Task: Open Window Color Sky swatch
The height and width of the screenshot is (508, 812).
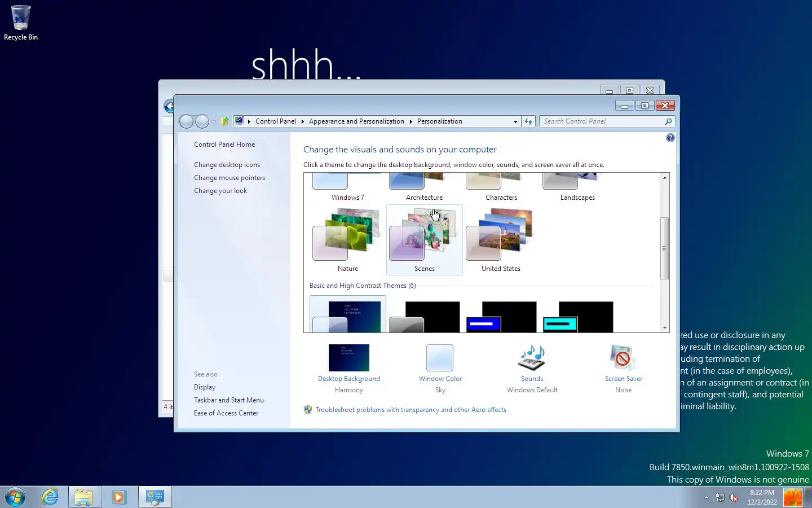Action: (440, 358)
